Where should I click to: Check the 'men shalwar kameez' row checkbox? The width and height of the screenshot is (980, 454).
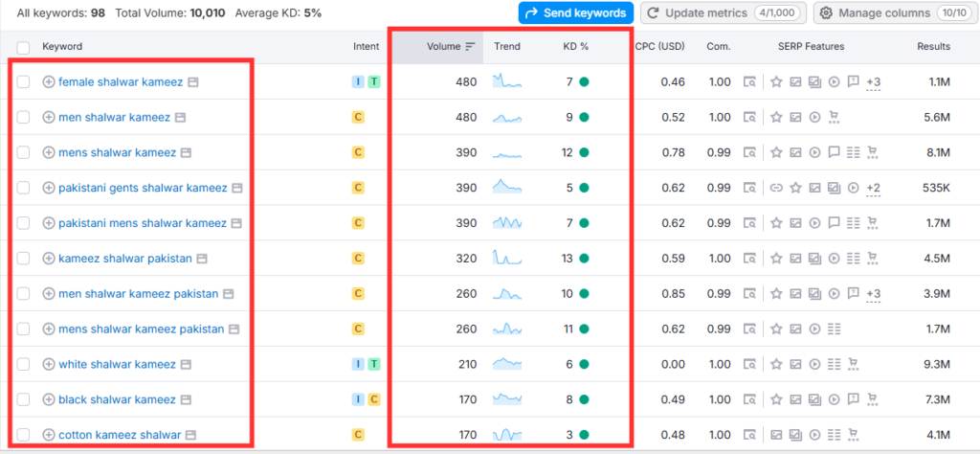click(x=23, y=117)
